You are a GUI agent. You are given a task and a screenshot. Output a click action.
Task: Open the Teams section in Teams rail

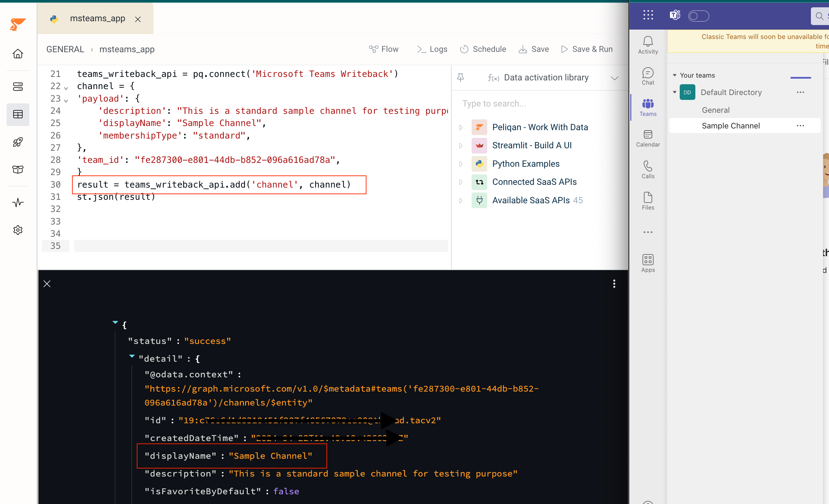tap(648, 108)
